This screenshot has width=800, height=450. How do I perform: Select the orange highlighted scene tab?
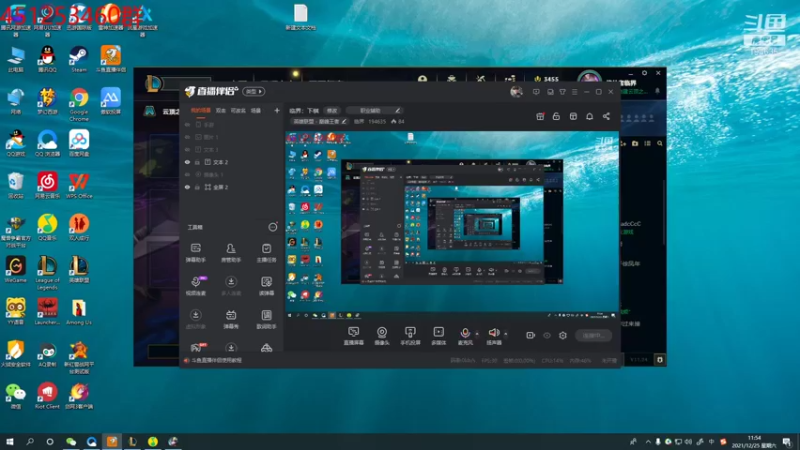click(x=201, y=111)
